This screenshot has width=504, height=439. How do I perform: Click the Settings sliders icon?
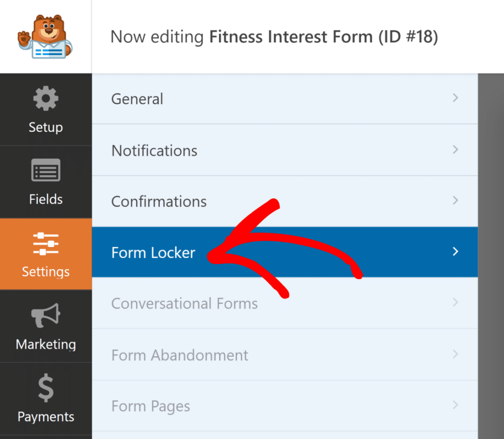[x=46, y=244]
